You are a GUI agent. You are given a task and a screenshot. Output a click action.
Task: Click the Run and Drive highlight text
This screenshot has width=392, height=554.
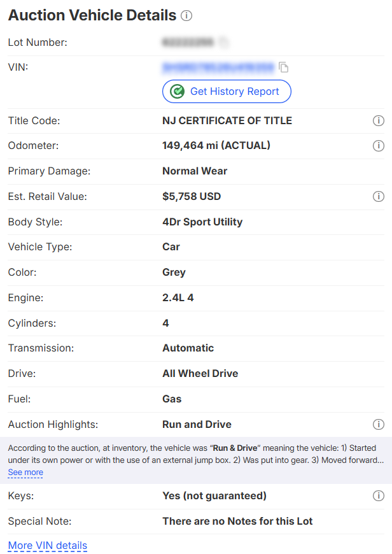(x=197, y=424)
